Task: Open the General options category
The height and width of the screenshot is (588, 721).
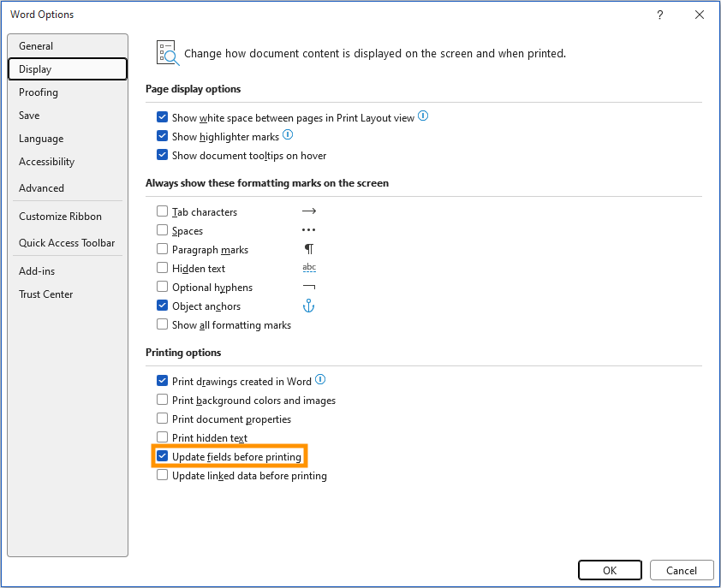Action: click(68, 46)
